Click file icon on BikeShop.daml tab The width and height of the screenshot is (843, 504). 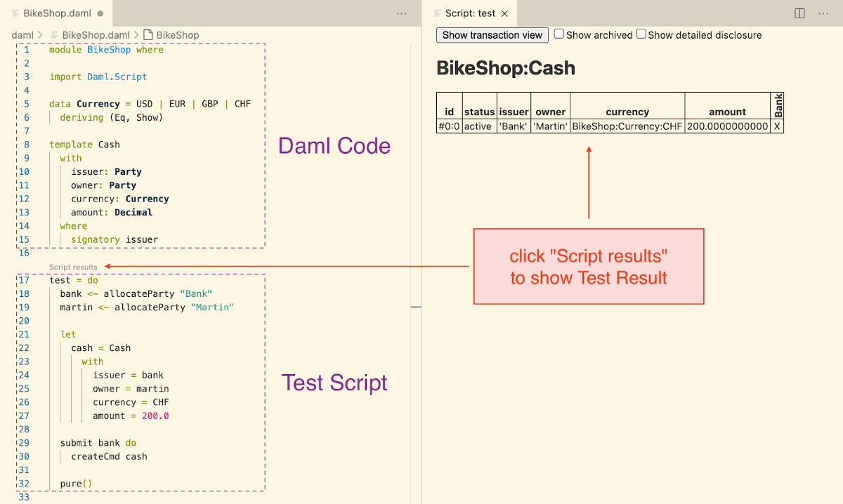(x=16, y=13)
